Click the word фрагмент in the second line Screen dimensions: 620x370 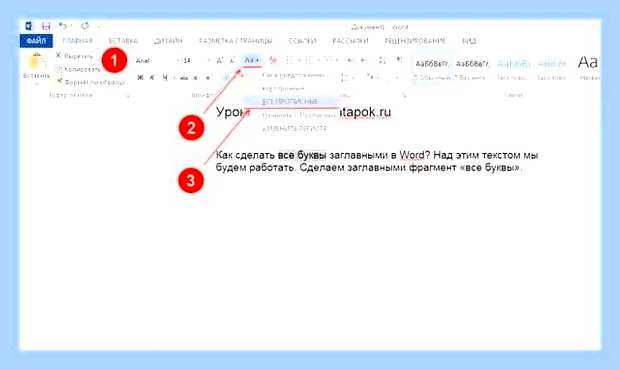point(433,167)
